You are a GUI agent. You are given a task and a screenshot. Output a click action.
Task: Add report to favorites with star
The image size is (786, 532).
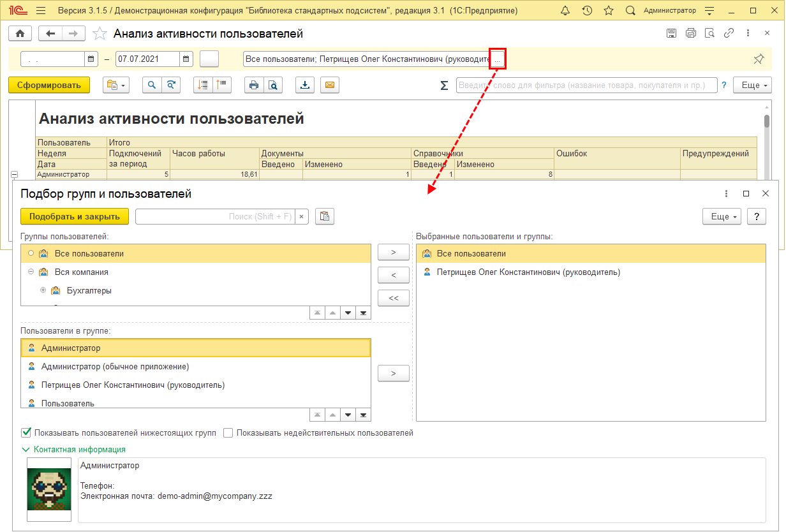[x=100, y=34]
